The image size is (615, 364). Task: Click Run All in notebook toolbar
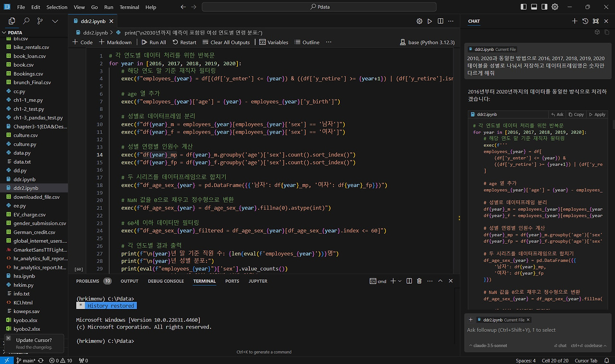pos(153,42)
